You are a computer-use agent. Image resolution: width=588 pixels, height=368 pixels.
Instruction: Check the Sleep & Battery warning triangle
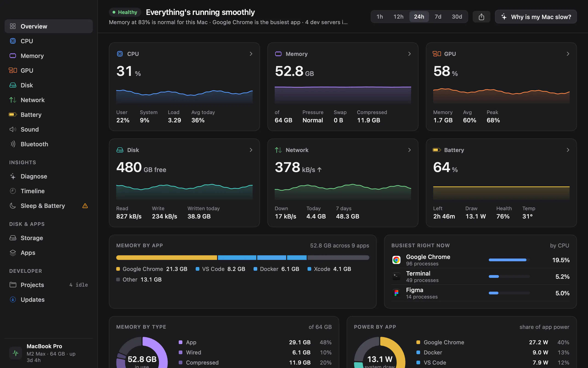pyautogui.click(x=85, y=206)
